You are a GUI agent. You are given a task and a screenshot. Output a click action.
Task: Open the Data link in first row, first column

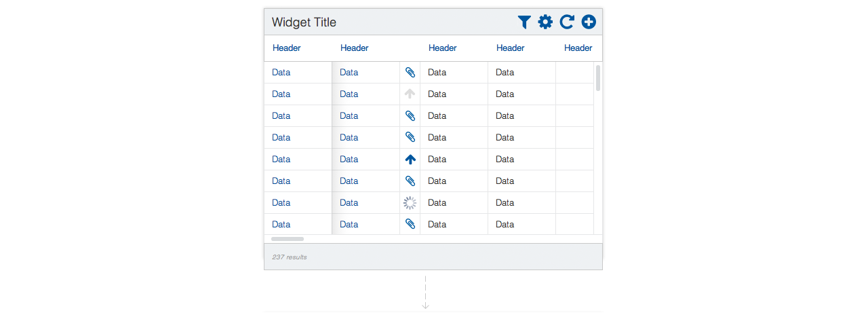coord(281,72)
